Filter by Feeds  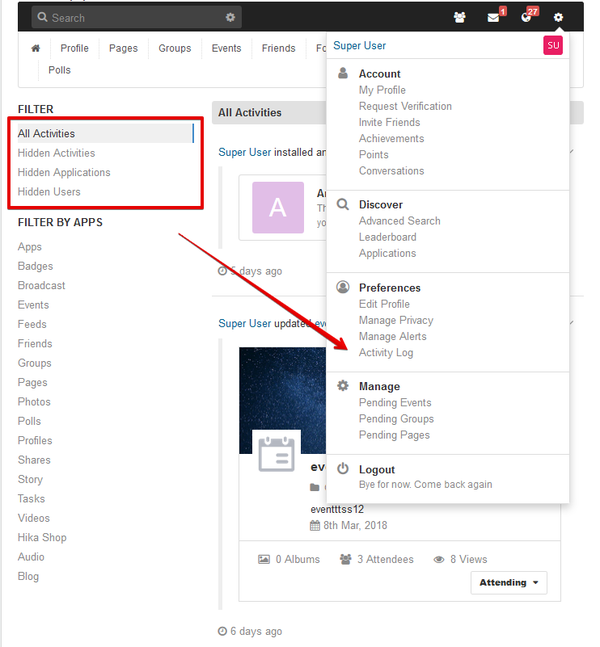32,324
